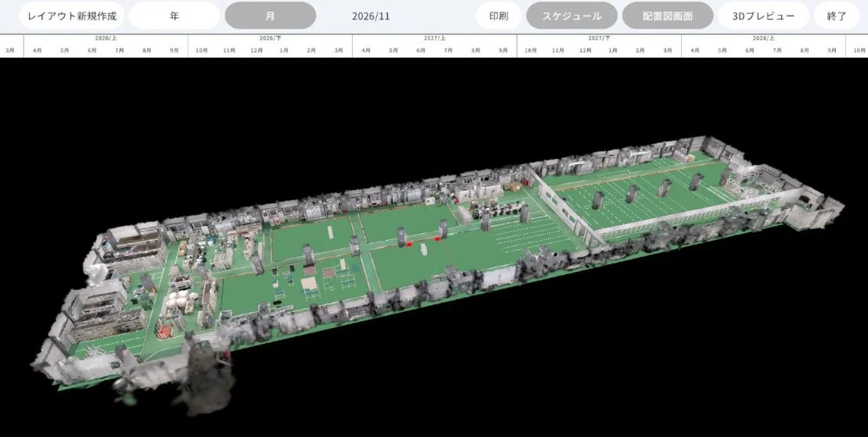Choose 7月 within 2028/上
Viewport: 868px width, 437px height.
777,50
